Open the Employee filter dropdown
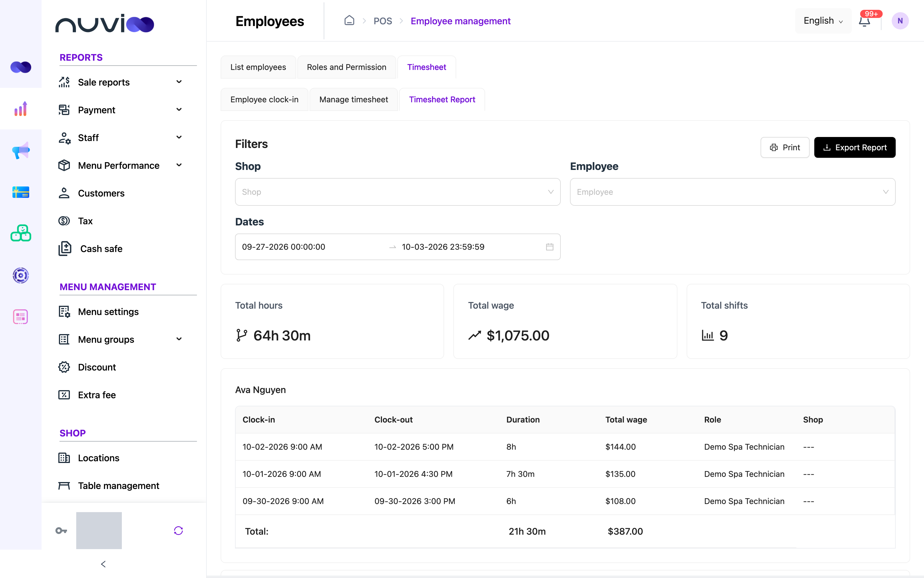Image resolution: width=924 pixels, height=578 pixels. pyautogui.click(x=732, y=192)
